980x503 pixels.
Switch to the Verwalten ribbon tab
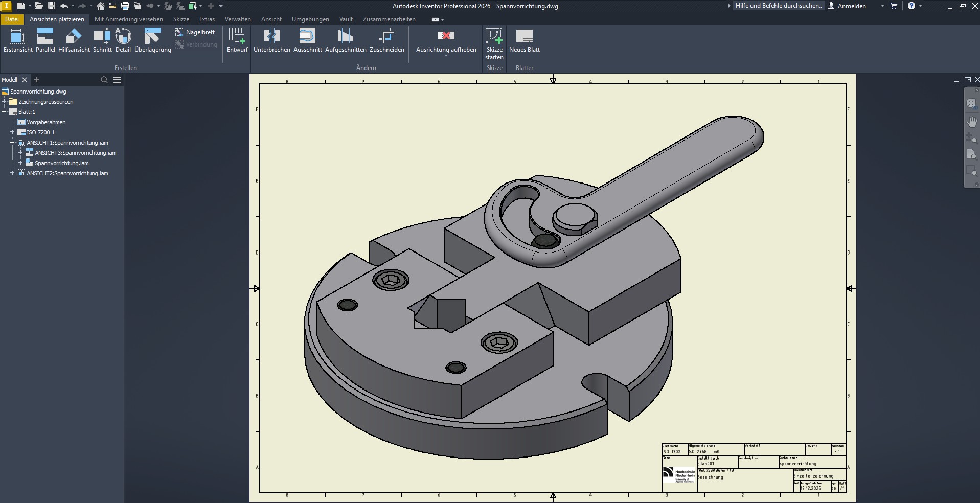(x=238, y=19)
